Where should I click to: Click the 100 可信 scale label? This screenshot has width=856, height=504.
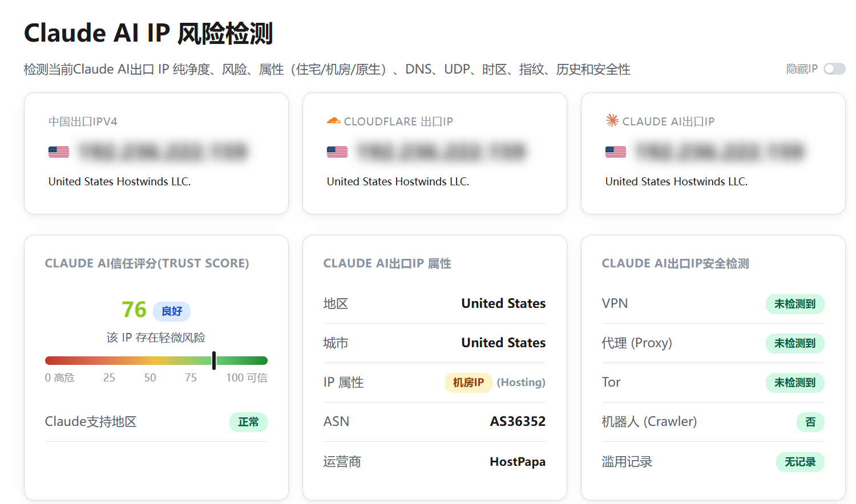[247, 377]
